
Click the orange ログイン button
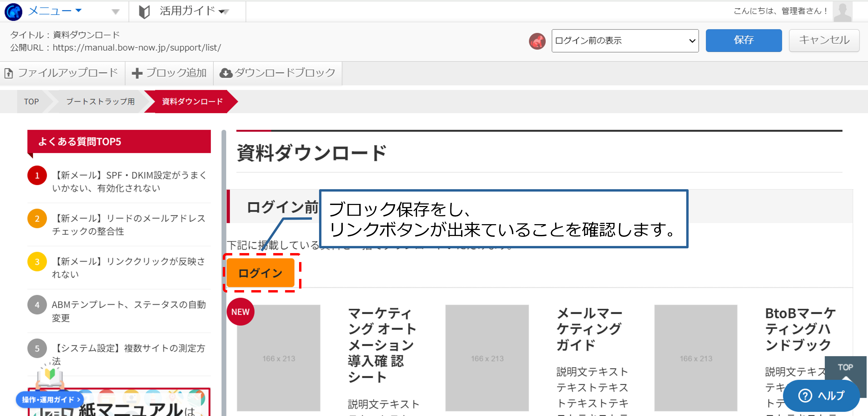[x=260, y=273]
